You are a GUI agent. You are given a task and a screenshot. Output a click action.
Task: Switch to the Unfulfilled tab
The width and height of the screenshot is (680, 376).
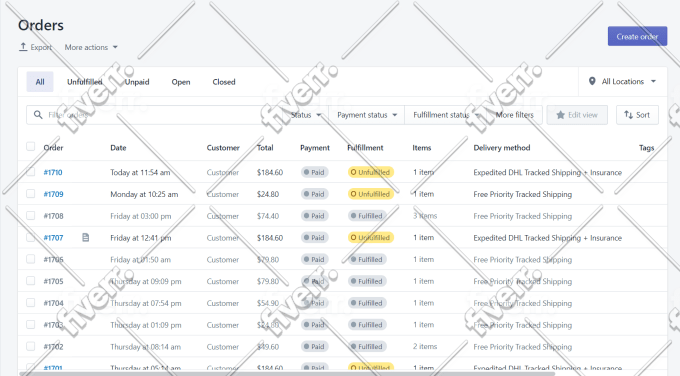click(85, 82)
